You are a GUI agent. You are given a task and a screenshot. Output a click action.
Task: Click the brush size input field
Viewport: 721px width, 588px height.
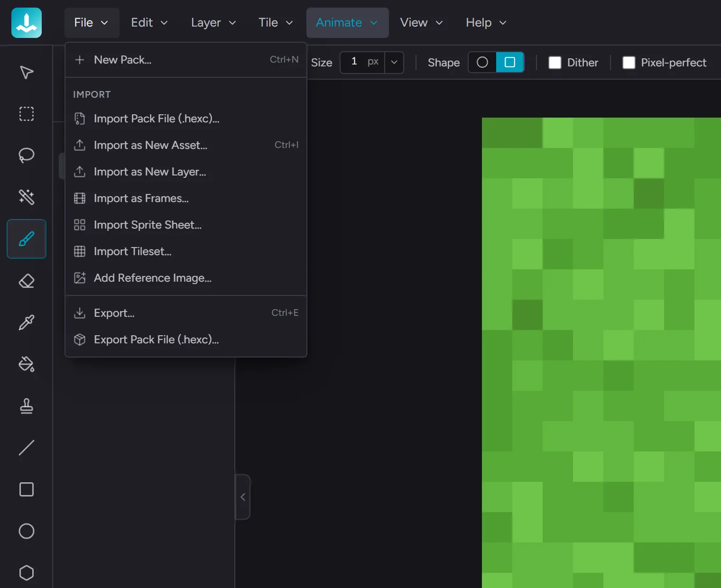(x=362, y=63)
